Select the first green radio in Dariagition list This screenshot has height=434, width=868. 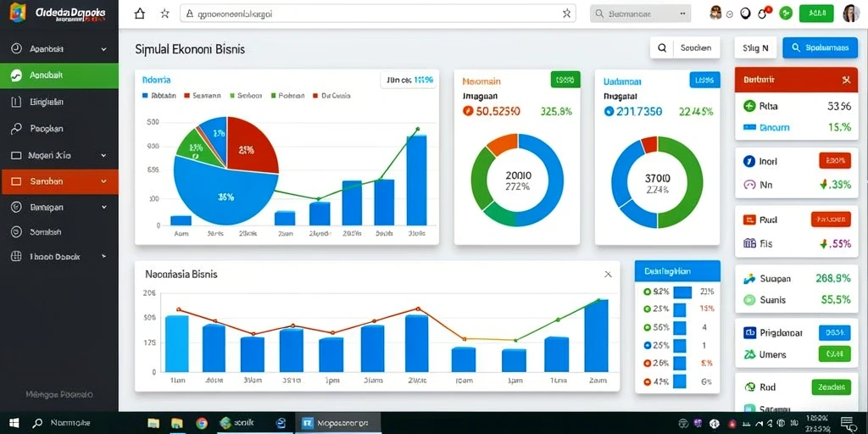tap(647, 292)
